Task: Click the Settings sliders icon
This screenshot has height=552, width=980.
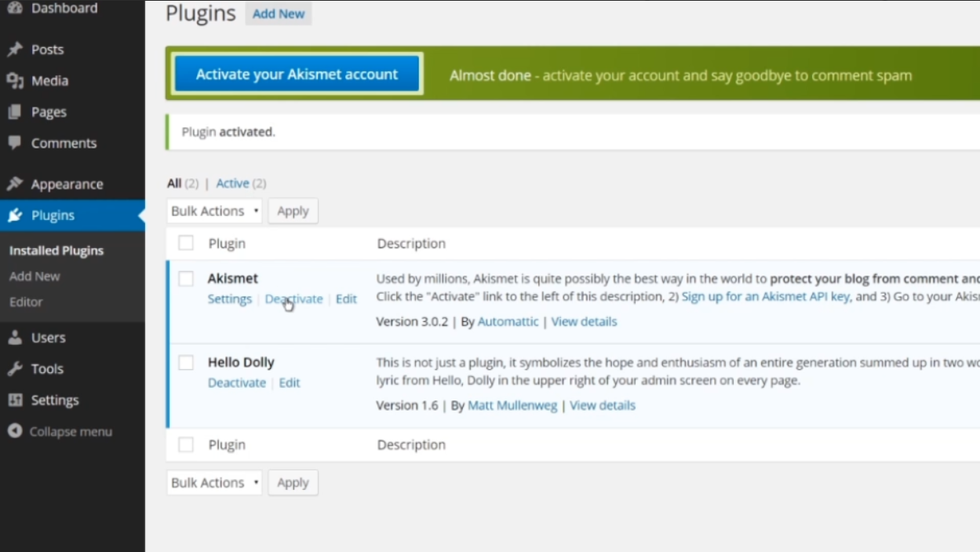Action: tap(15, 400)
